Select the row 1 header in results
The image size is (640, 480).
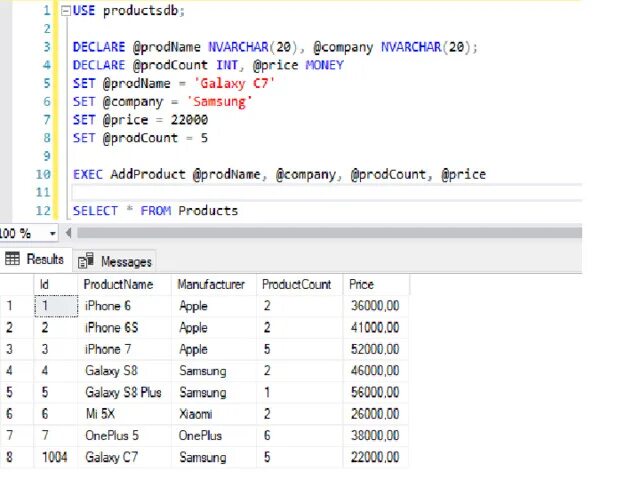[17, 306]
